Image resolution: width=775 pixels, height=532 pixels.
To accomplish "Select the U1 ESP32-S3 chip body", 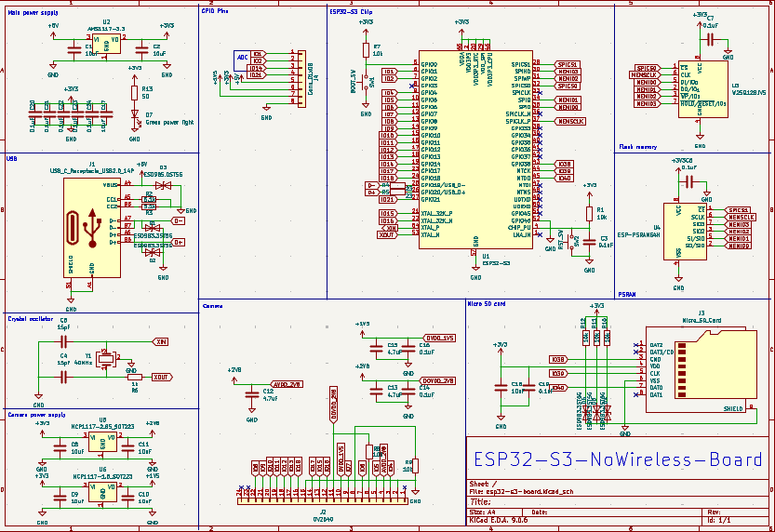I will pos(475,149).
